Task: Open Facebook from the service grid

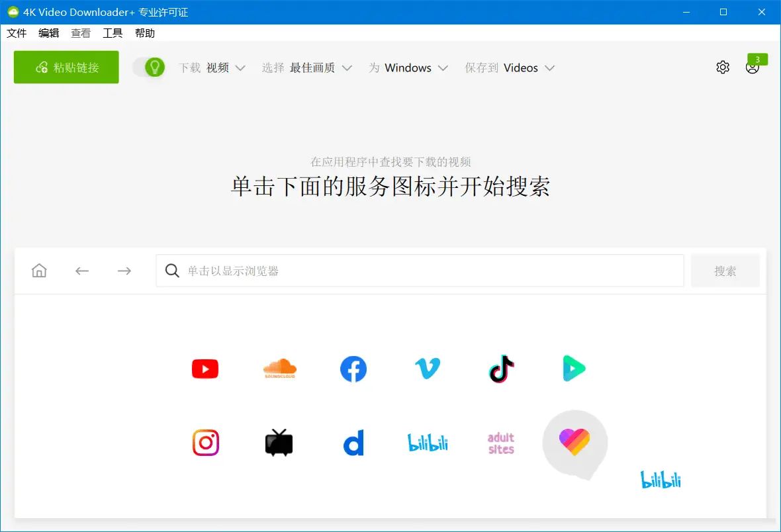Action: click(x=353, y=369)
